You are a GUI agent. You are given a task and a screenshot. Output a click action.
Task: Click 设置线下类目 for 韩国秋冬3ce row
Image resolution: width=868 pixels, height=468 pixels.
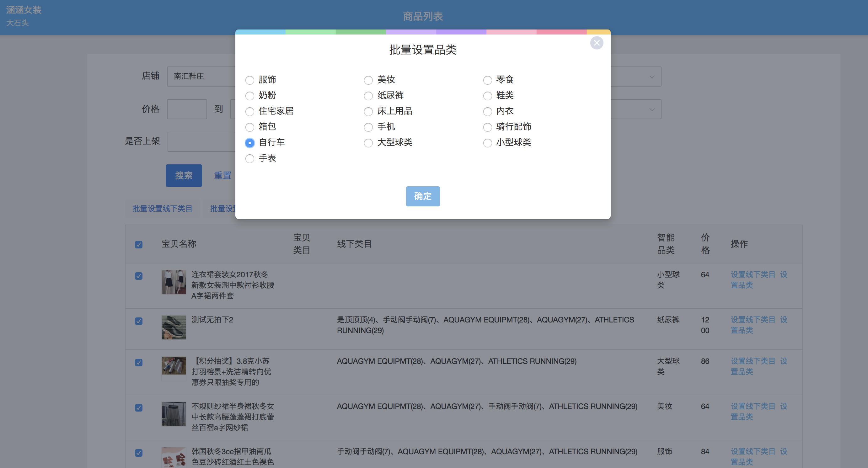click(753, 451)
